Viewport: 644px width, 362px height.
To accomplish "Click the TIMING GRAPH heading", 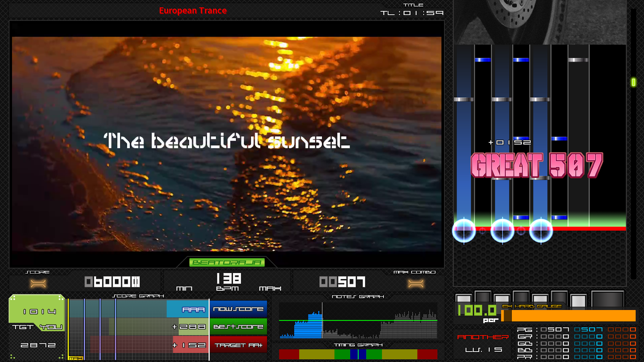I will click(x=358, y=345).
